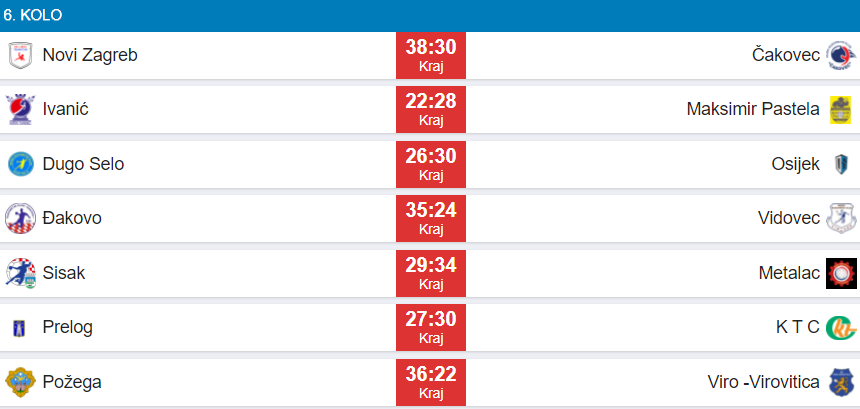
Task: Click the Sisak club logo
Action: 20,272
